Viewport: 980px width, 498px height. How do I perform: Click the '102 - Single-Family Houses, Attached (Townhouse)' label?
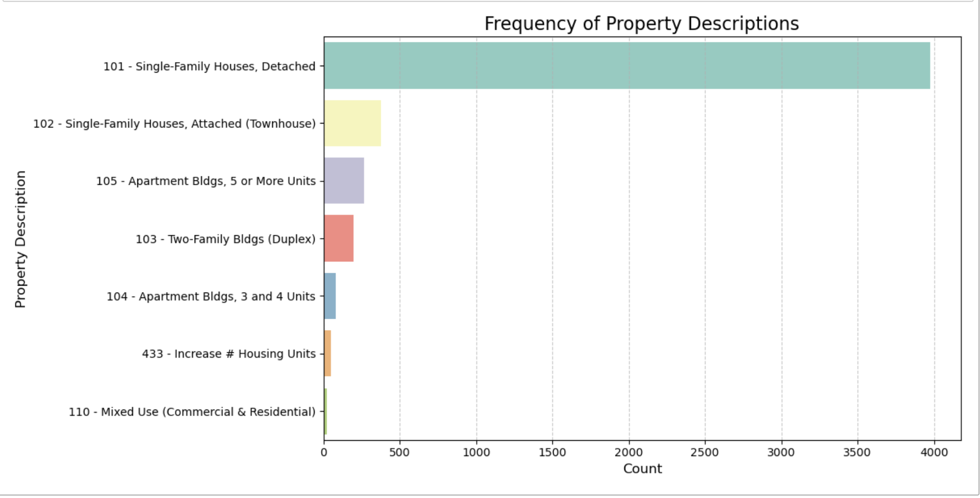[174, 124]
